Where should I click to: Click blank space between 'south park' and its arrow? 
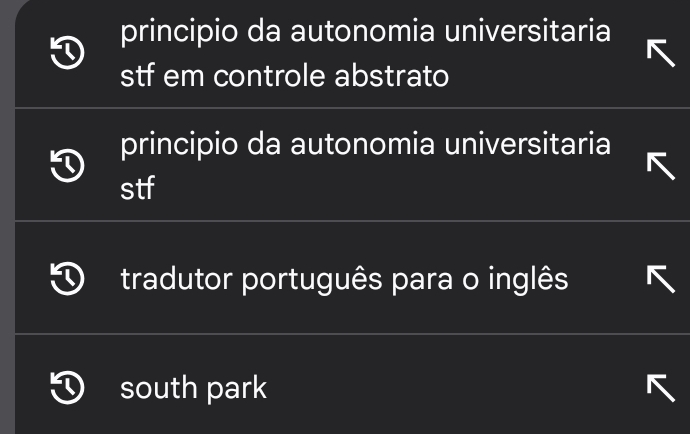tap(455, 388)
